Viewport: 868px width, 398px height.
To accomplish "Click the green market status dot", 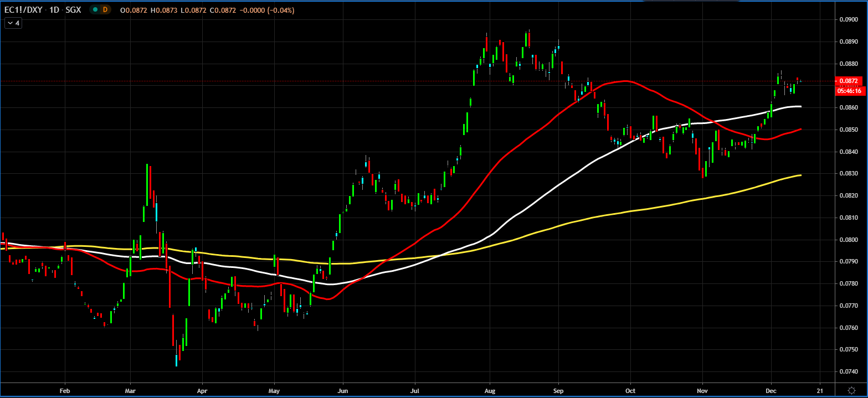I will [x=96, y=10].
